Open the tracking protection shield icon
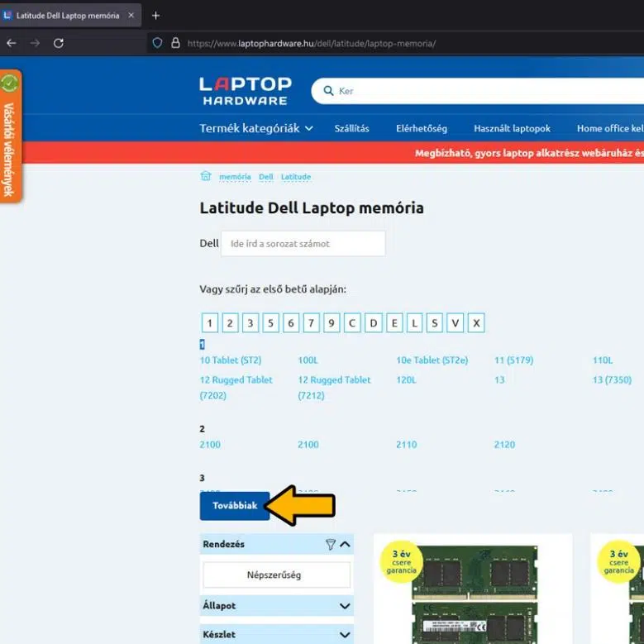This screenshot has height=644, width=644. click(157, 43)
